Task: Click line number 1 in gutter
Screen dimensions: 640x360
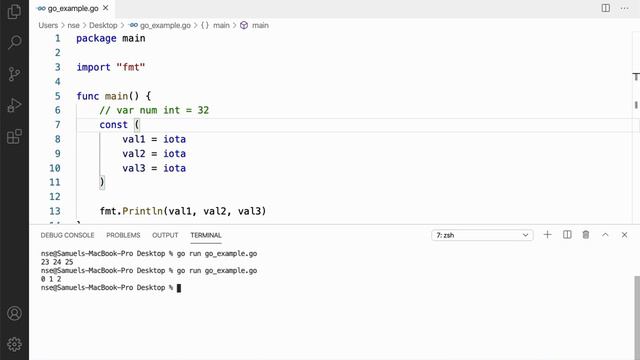Action: click(x=58, y=38)
